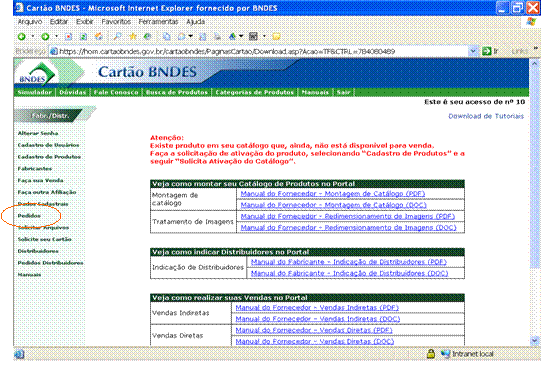Image resolution: width=541 pixels, height=377 pixels.
Task: Open the Search magnifier toolbar icon
Action: pyautogui.click(x=118, y=36)
